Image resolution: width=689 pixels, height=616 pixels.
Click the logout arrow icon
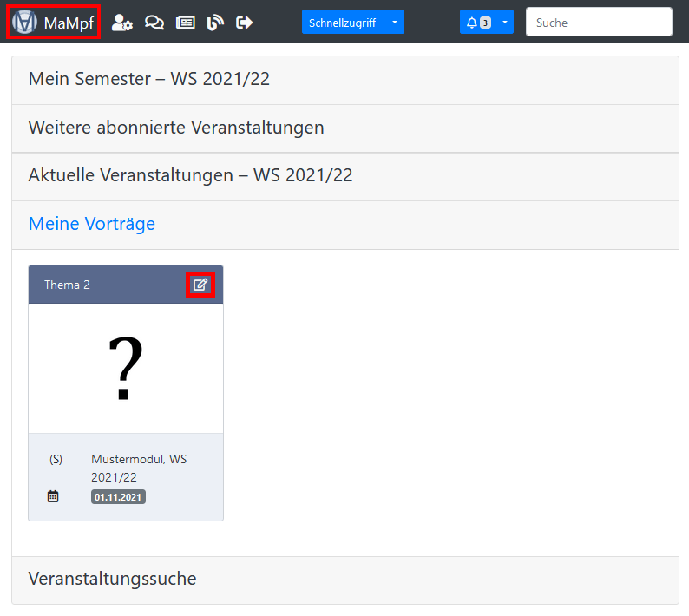(245, 23)
